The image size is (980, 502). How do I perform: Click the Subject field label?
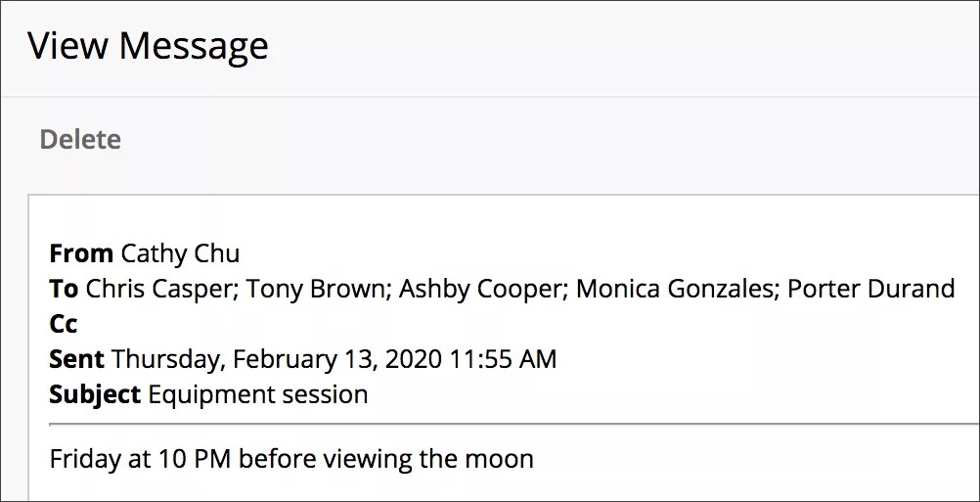[x=95, y=394]
